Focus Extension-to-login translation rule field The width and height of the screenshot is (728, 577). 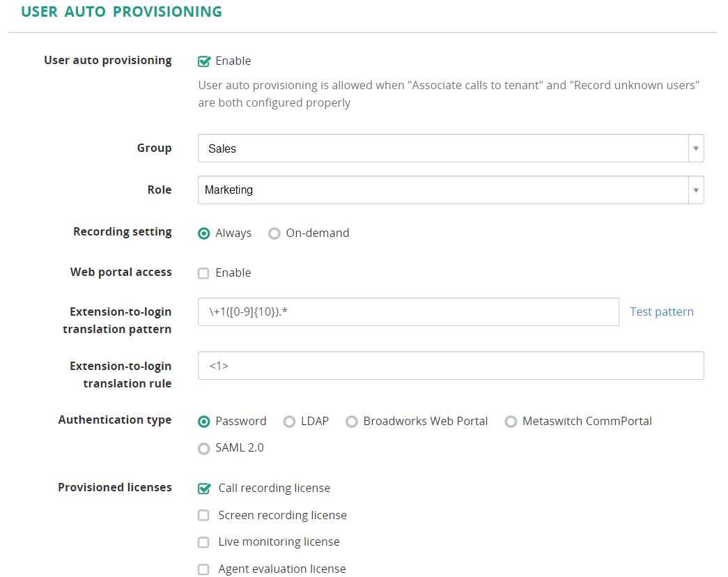point(451,366)
